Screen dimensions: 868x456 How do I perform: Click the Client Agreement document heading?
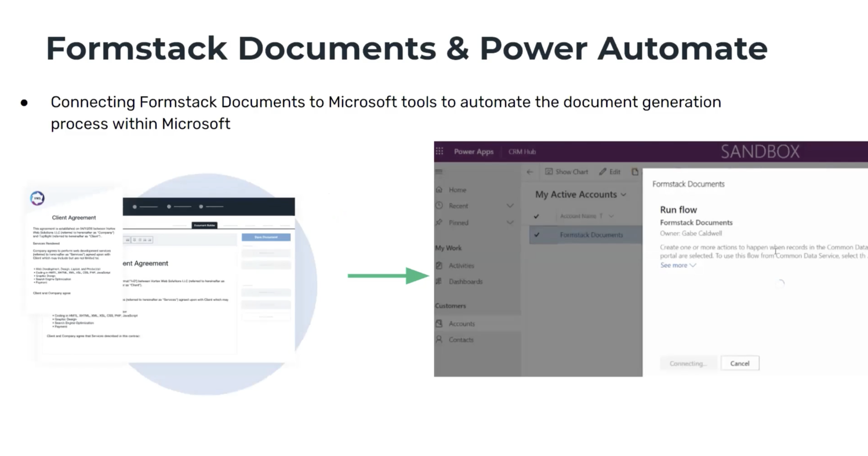pos(74,218)
